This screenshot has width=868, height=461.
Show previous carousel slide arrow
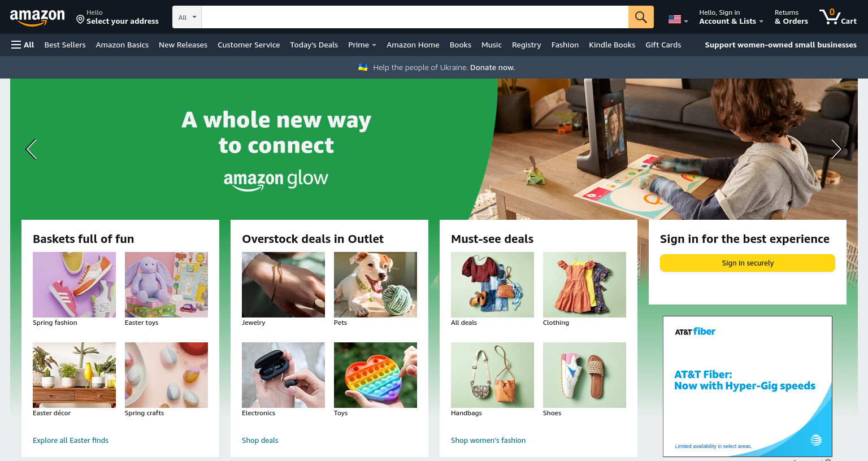[31, 149]
